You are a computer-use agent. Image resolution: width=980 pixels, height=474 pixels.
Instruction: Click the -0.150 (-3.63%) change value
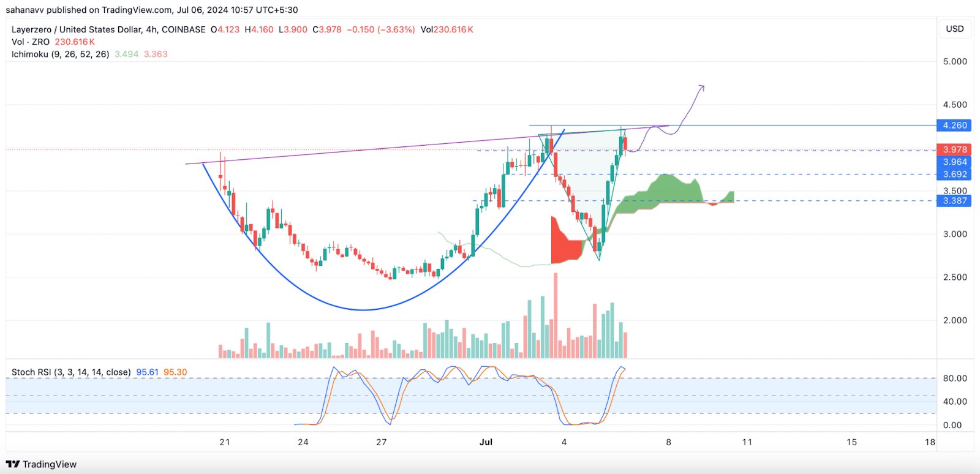[x=380, y=29]
